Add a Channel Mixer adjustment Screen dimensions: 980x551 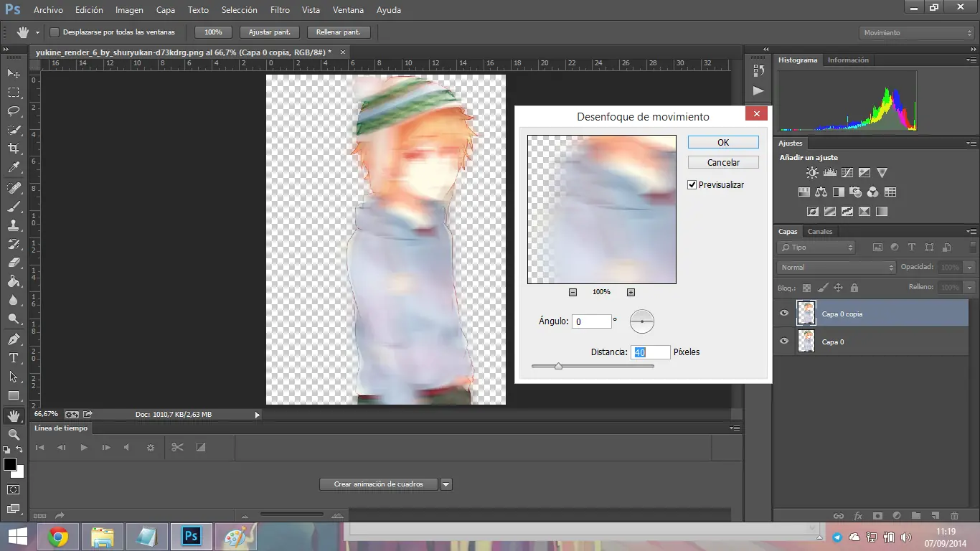point(872,192)
